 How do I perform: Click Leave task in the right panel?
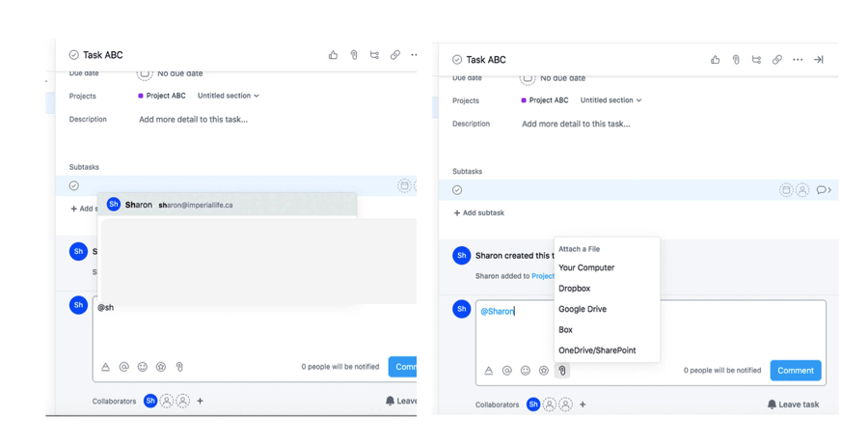(794, 405)
